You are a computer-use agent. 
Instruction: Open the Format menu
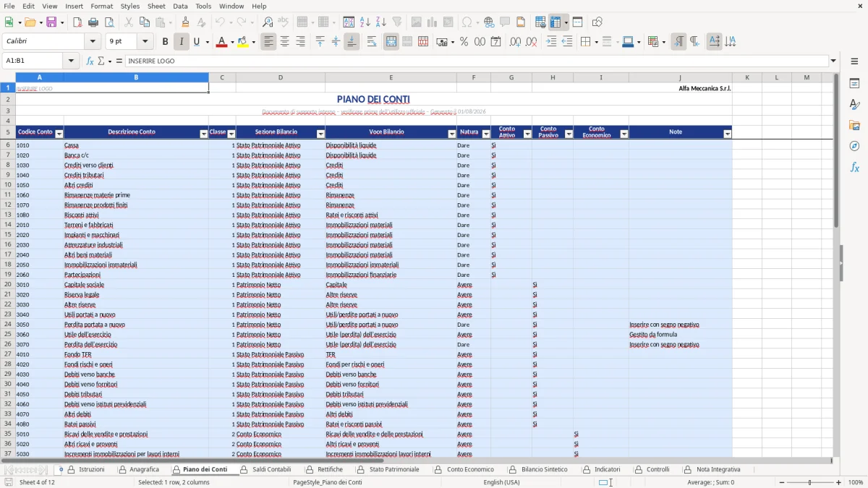[x=101, y=6]
